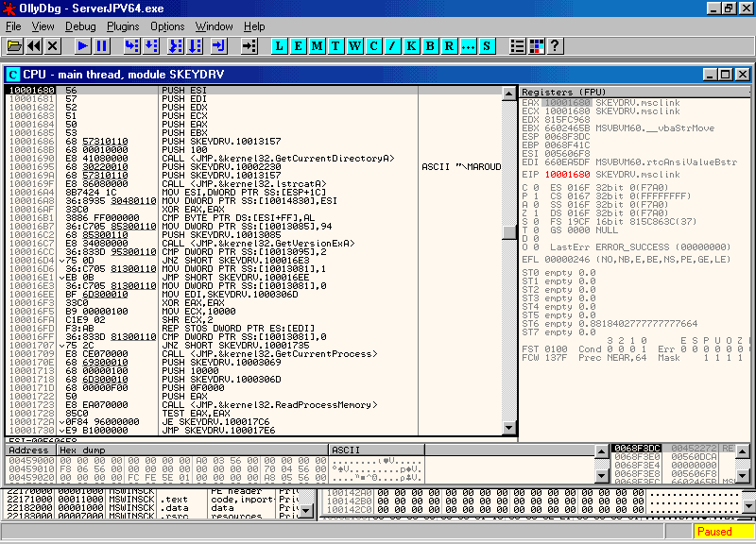Click the Hex dump column header
The image size is (756, 544).
189,450
